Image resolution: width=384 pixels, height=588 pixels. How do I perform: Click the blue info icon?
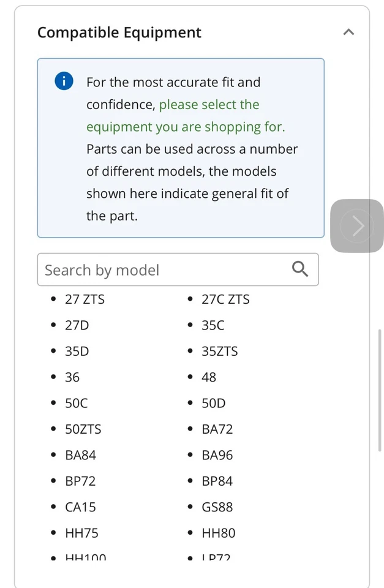(x=64, y=81)
